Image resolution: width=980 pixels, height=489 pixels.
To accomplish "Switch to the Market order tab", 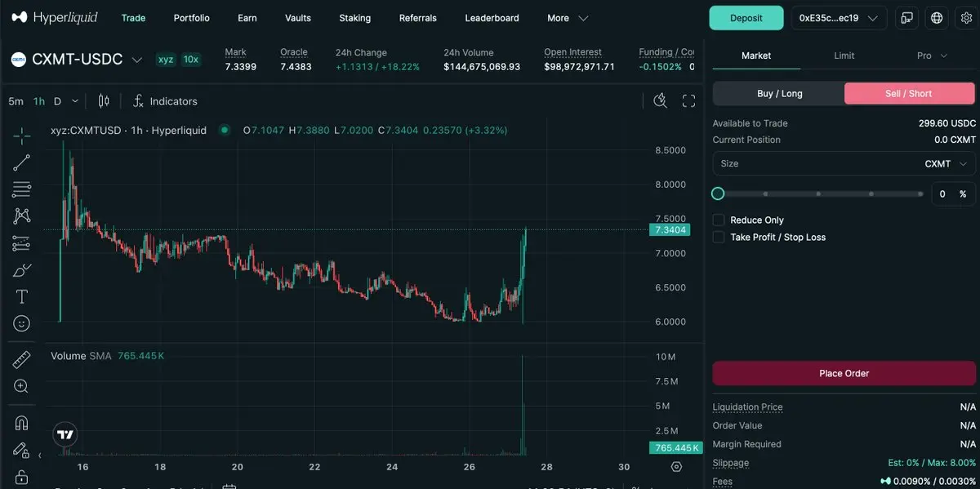I will pos(756,56).
